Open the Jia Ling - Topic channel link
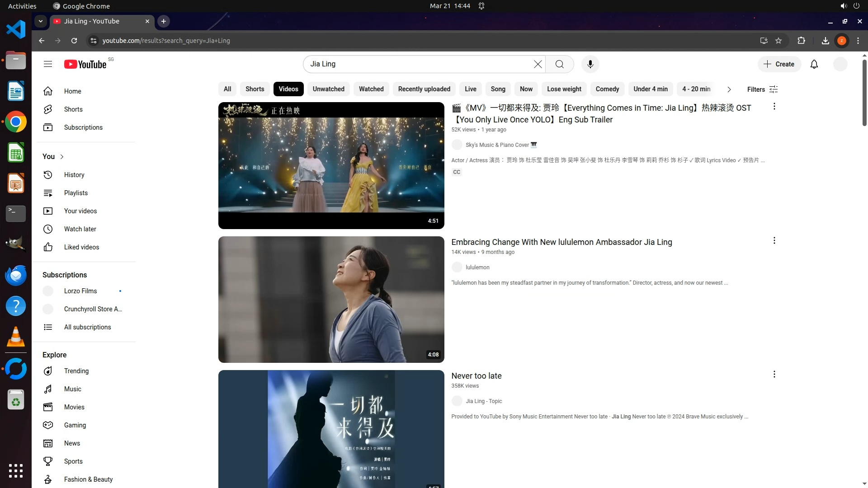Viewport: 868px width, 488px height. pyautogui.click(x=483, y=401)
